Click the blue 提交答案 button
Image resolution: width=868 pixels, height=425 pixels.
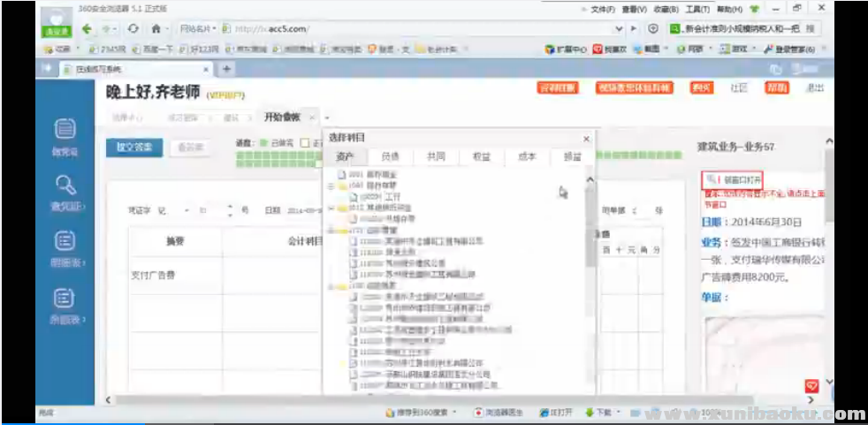click(x=133, y=148)
